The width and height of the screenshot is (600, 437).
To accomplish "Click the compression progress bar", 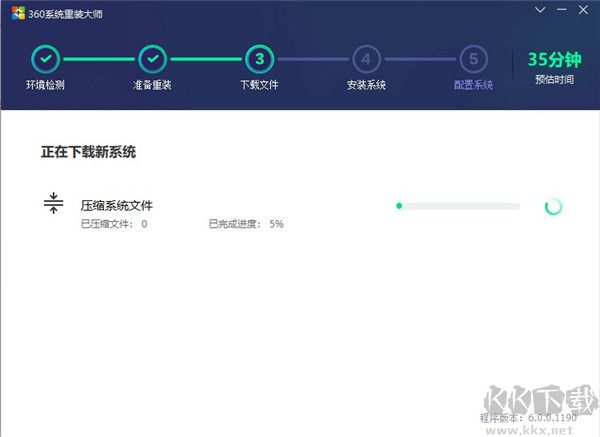I will (x=458, y=206).
